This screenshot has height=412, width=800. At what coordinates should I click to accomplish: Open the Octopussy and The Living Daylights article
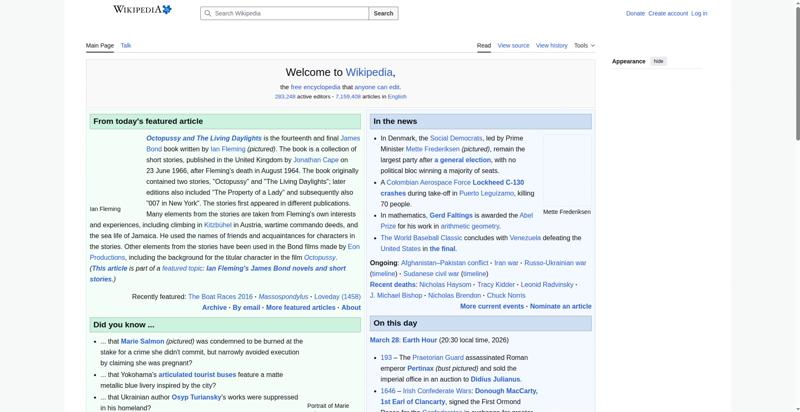pyautogui.click(x=204, y=138)
